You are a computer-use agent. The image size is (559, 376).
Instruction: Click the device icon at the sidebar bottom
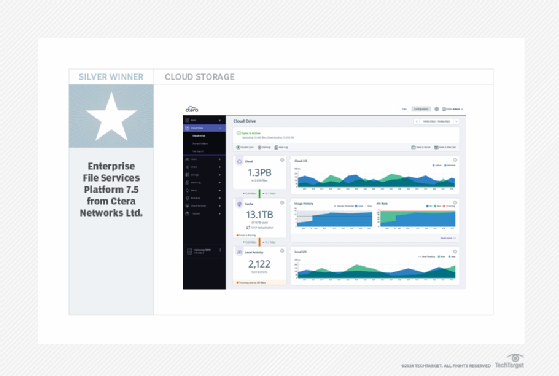189,251
